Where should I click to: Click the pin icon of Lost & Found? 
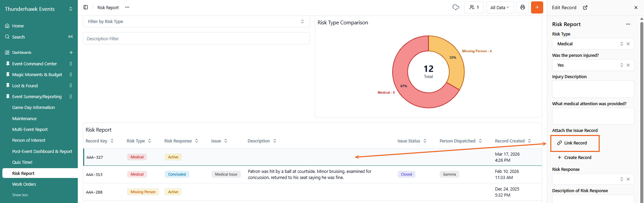(7, 86)
